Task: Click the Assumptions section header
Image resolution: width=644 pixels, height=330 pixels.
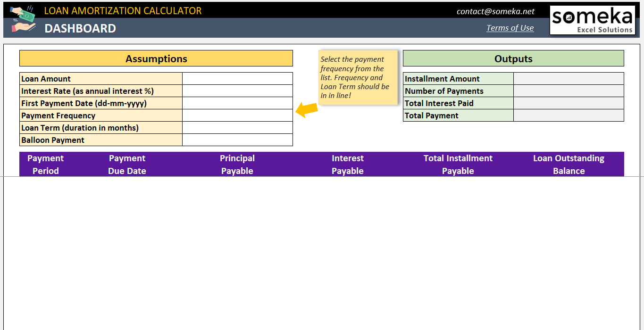Action: pos(156,58)
